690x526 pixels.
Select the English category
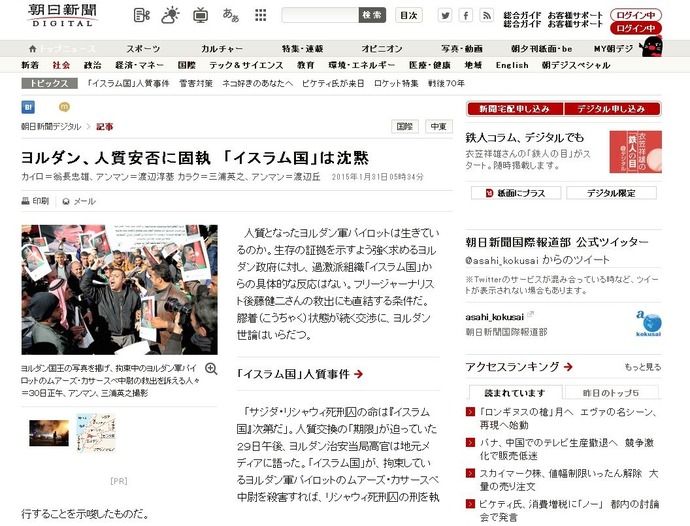[x=512, y=65]
